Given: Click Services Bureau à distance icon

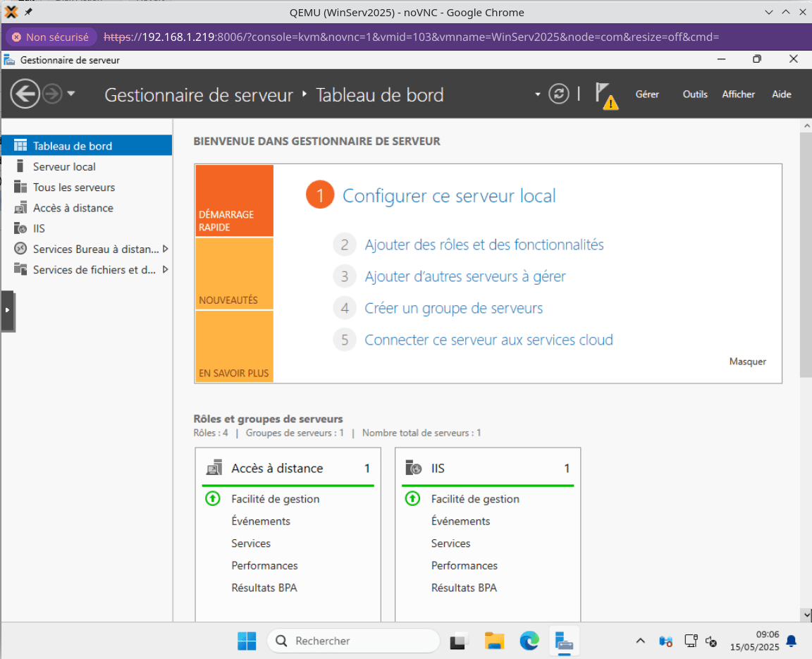Looking at the screenshot, I should pyautogui.click(x=20, y=249).
